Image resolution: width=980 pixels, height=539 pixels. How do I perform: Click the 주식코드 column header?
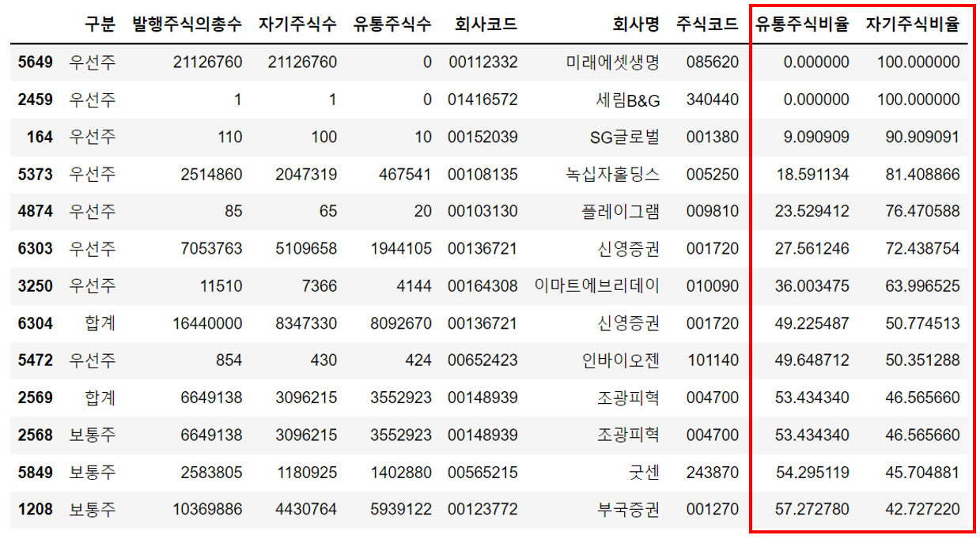pos(707,24)
